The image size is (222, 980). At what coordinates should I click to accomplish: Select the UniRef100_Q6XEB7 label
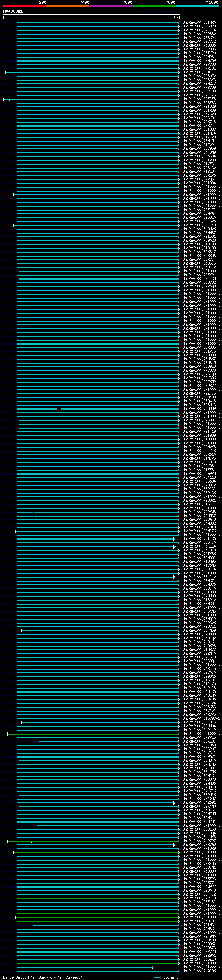[199, 742]
